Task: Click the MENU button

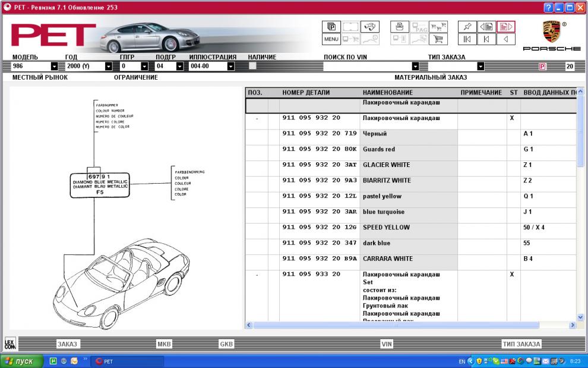Action: tap(331, 39)
